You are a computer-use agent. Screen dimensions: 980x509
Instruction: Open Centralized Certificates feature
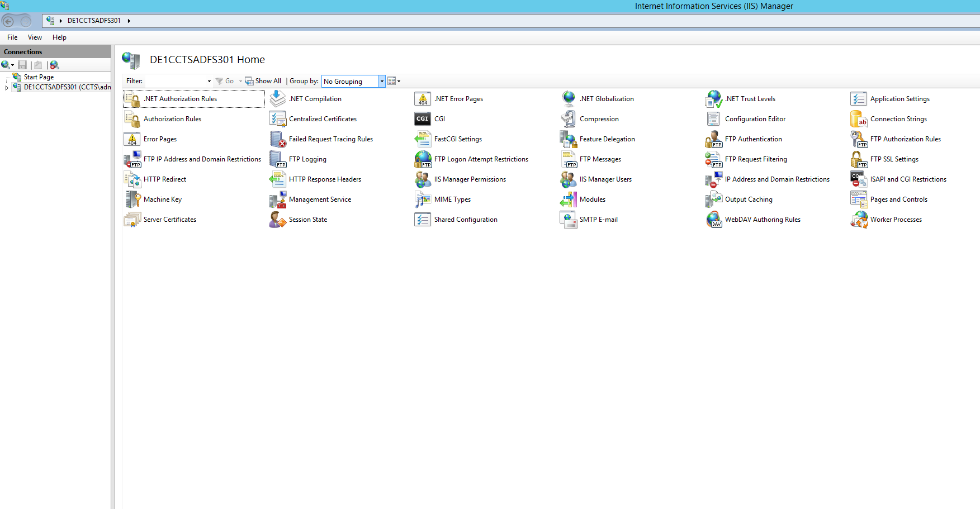[x=313, y=119]
